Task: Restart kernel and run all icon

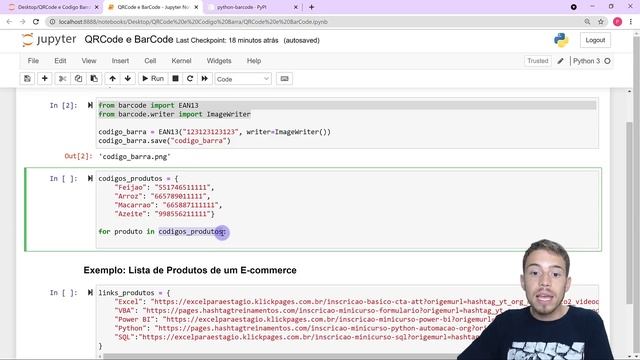Action: (x=204, y=79)
